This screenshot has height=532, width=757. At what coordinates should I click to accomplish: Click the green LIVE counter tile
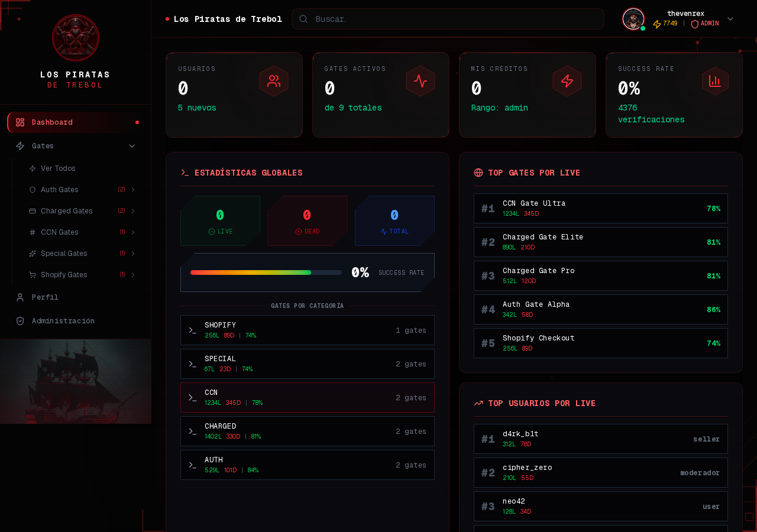tap(220, 220)
